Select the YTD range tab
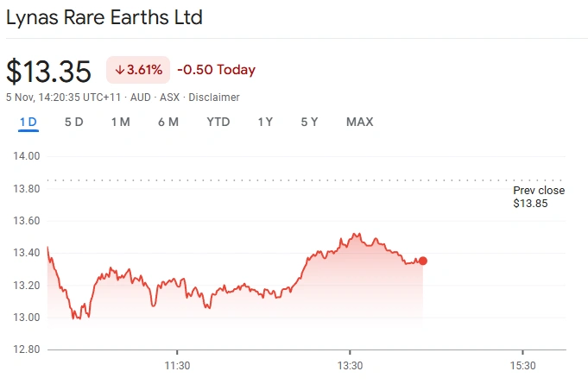The width and height of the screenshot is (588, 384). pos(218,122)
